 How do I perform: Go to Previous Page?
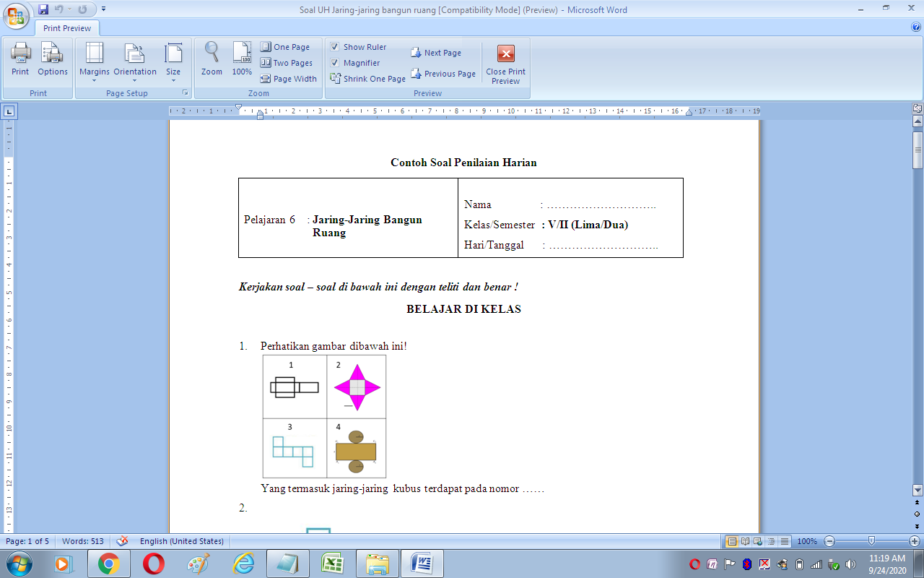coord(443,74)
